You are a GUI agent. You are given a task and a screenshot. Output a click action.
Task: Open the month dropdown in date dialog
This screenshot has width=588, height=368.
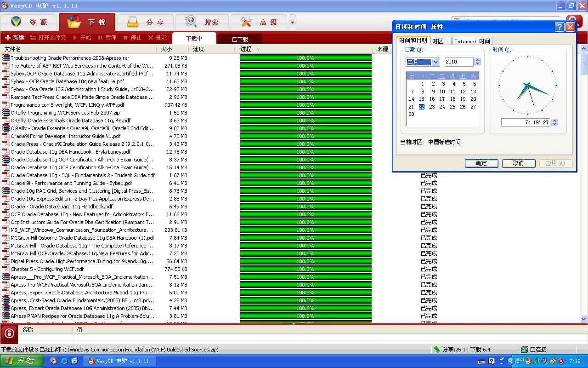point(435,62)
